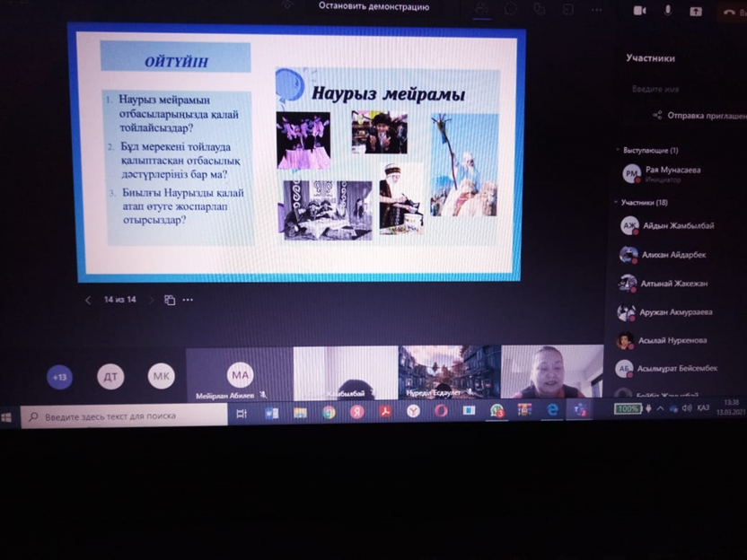The width and height of the screenshot is (747, 560).
Task: Select the webcam video thumbnail of presenter
Action: 551,372
